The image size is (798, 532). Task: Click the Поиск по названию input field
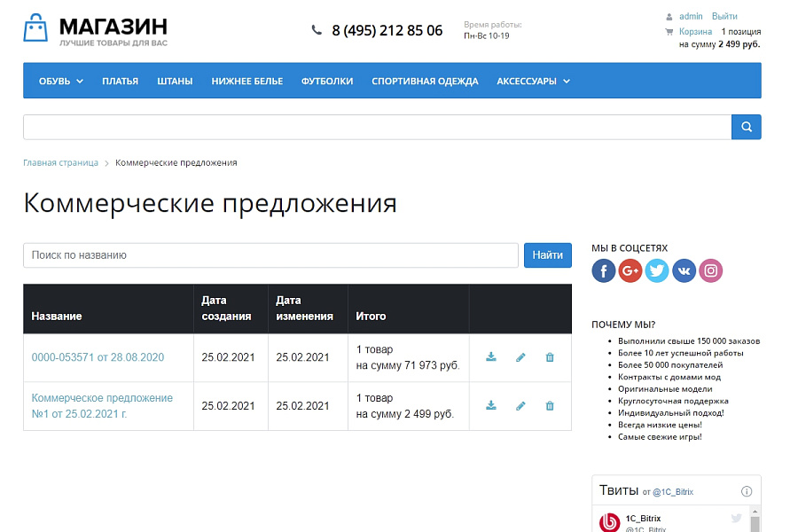(266, 254)
